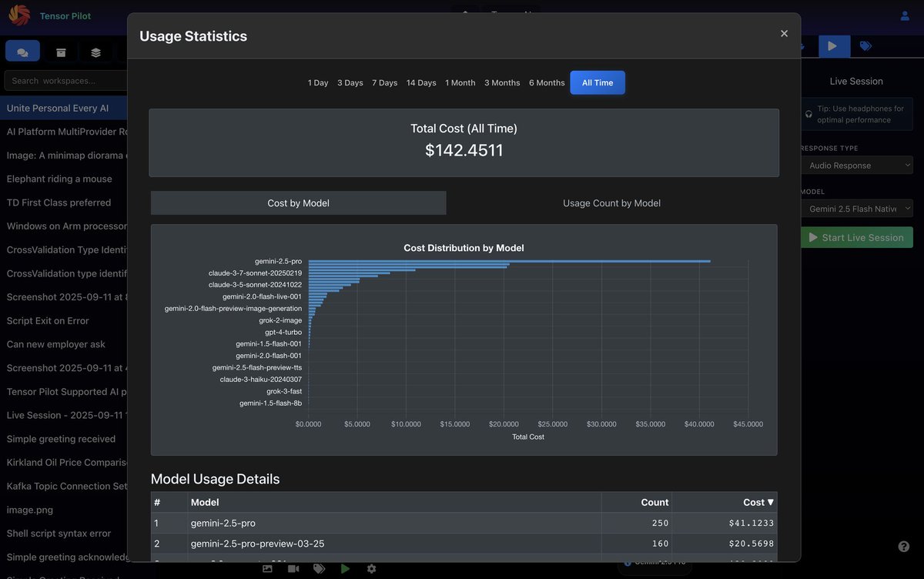Click the green play icon in bottom toolbar
This screenshot has height=579, width=924.
click(345, 568)
